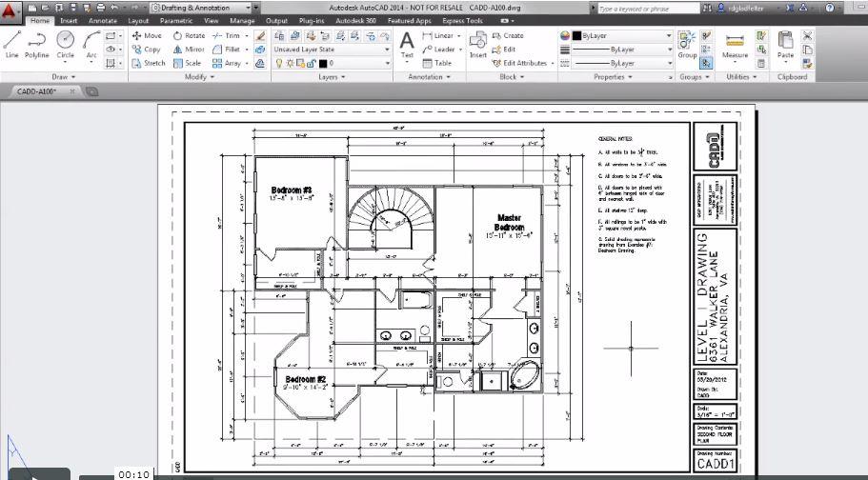Click the Linear dimension tool
The width and height of the screenshot is (868, 480).
438,35
